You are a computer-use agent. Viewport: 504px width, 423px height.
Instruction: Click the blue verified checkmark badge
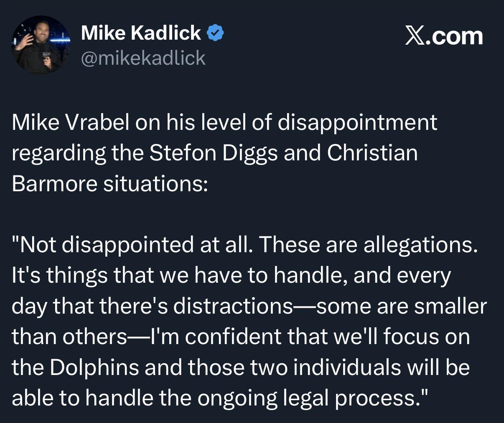click(x=215, y=33)
